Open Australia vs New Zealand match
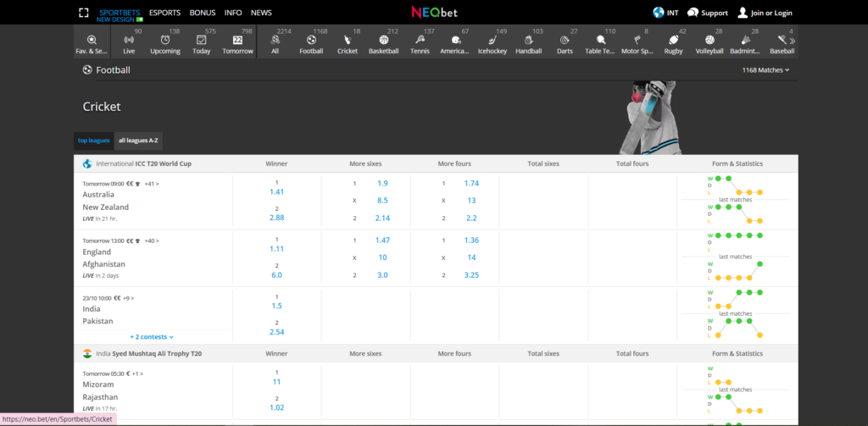Image resolution: width=868 pixels, height=426 pixels. (106, 201)
